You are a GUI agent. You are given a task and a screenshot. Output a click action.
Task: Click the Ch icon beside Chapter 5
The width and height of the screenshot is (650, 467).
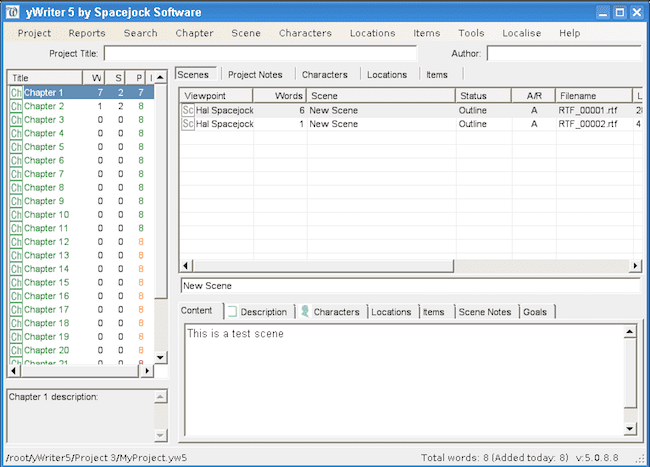[x=16, y=147]
